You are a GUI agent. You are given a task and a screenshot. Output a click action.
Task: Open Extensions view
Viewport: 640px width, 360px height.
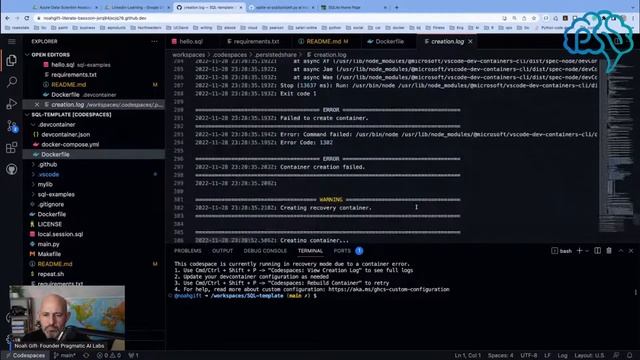pos(11,147)
